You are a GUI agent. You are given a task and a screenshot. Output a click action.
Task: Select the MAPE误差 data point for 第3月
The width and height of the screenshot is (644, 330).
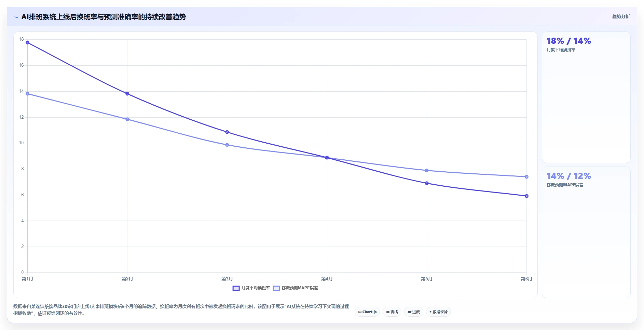tap(227, 145)
